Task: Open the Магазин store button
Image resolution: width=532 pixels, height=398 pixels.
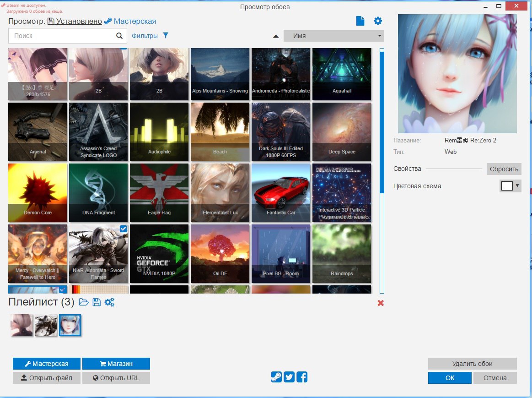Action: [x=116, y=364]
